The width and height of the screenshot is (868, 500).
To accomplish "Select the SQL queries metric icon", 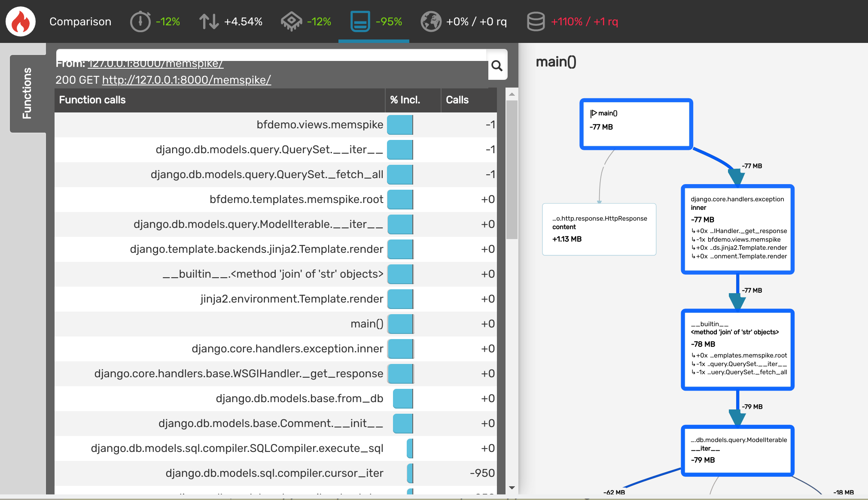I will [x=536, y=21].
